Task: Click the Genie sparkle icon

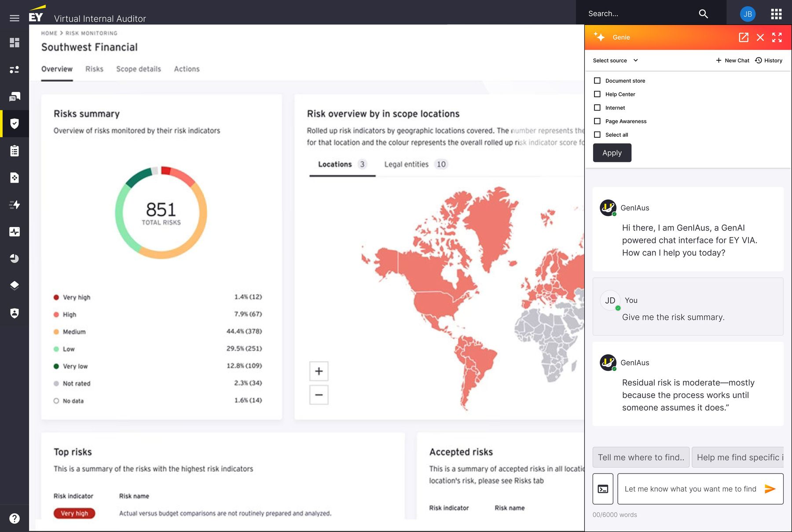Action: pos(599,37)
